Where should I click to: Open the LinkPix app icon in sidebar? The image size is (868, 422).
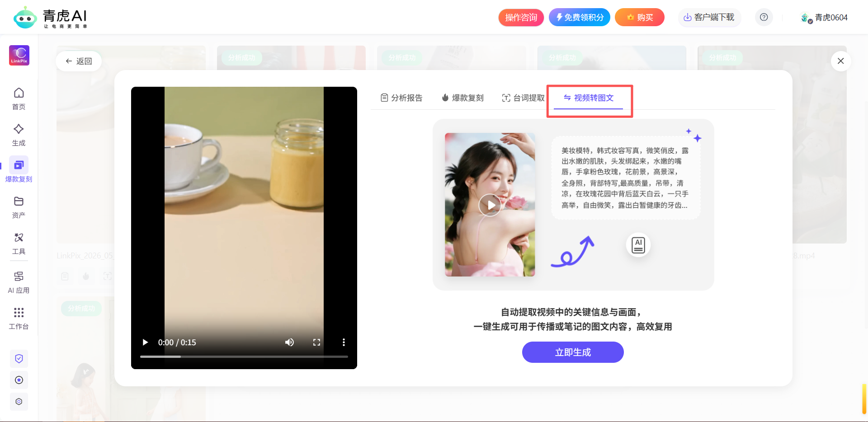click(x=19, y=55)
